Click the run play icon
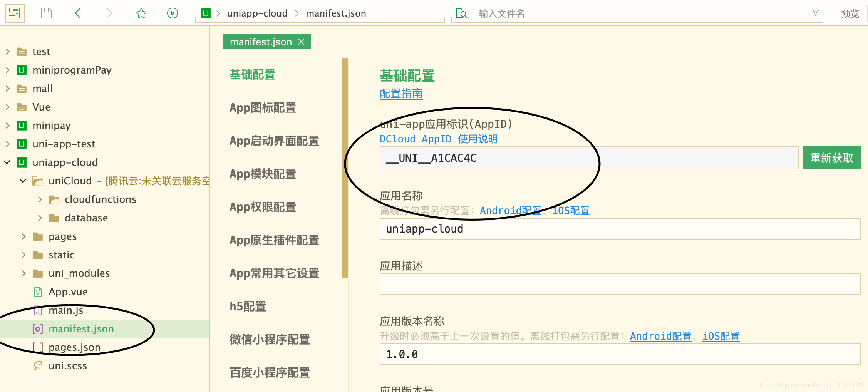The image size is (868, 392). coord(173,13)
